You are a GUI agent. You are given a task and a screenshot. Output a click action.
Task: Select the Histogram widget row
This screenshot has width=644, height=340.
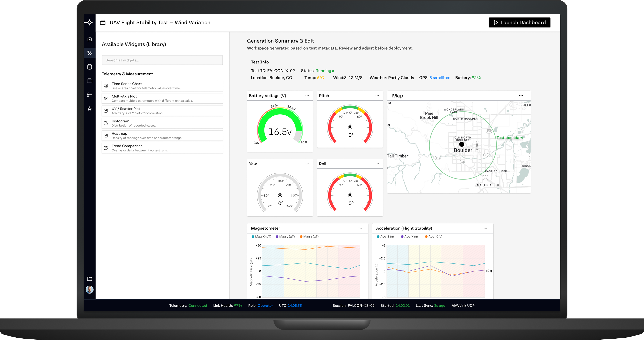(162, 123)
